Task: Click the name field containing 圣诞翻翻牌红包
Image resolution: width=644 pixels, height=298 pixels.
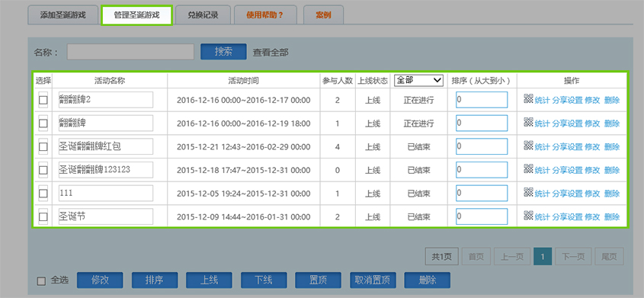Action: coord(106,146)
